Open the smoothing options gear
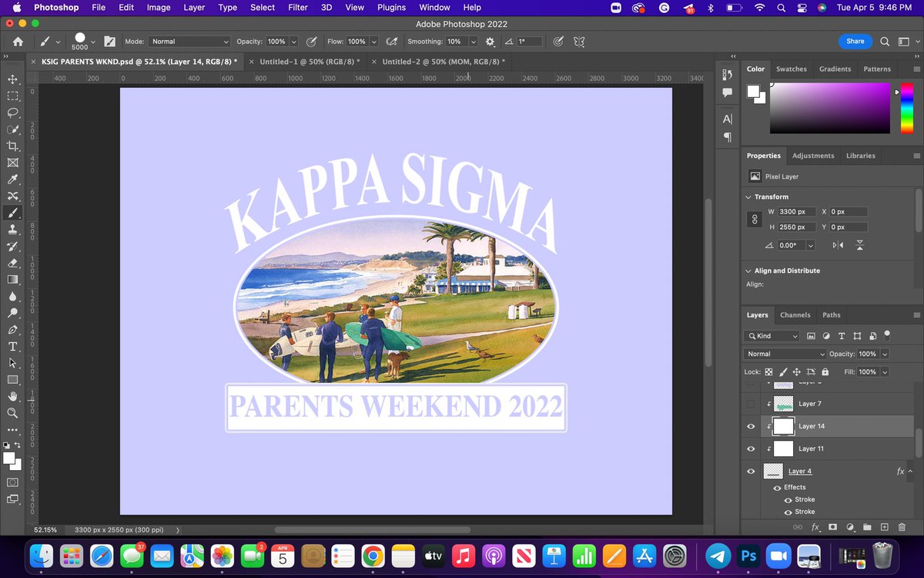 (x=490, y=42)
